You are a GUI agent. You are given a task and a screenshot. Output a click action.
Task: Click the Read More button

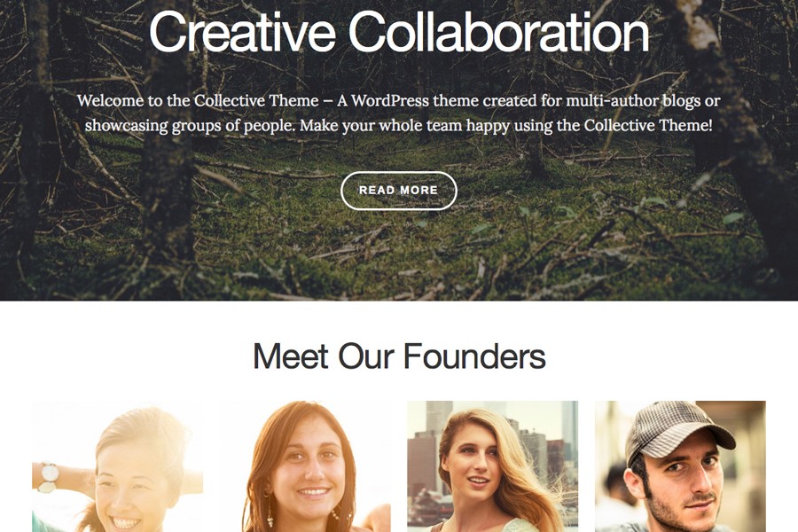click(398, 191)
